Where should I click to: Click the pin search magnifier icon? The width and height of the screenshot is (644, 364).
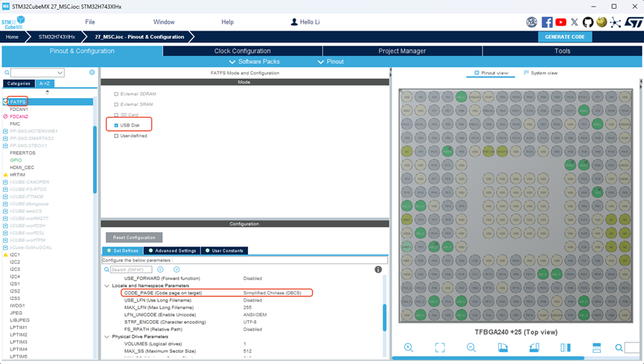(619, 348)
